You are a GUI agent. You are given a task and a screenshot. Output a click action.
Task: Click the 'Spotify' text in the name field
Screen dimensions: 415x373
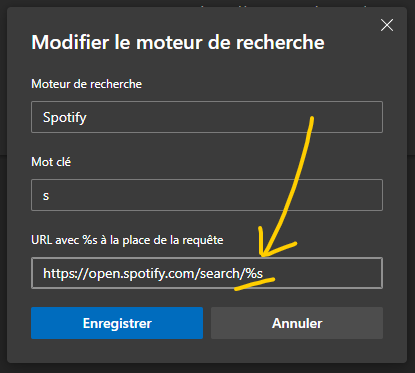pos(65,118)
